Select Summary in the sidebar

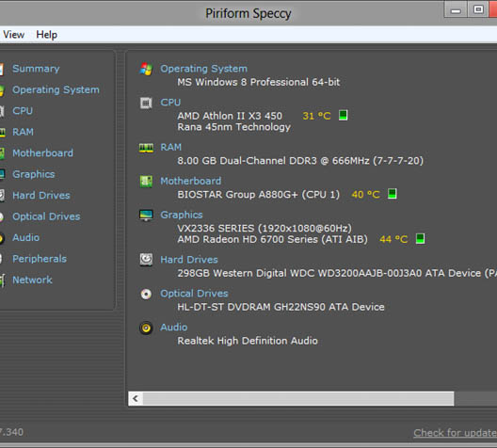(36, 69)
